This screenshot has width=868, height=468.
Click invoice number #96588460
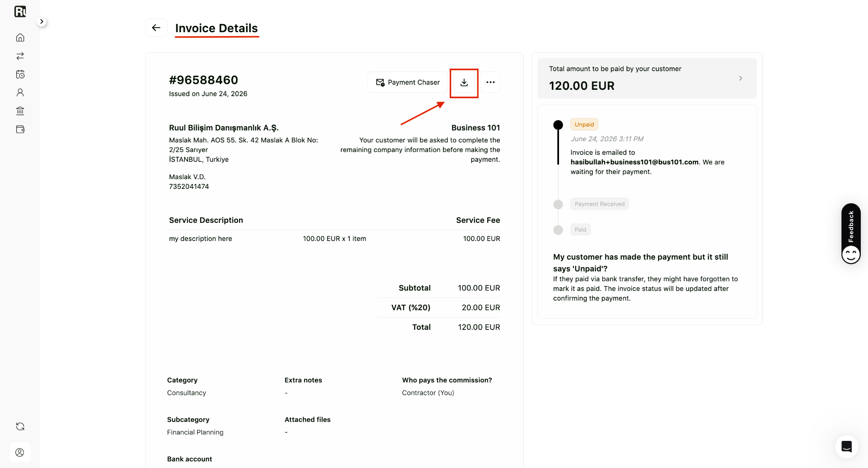coord(203,80)
